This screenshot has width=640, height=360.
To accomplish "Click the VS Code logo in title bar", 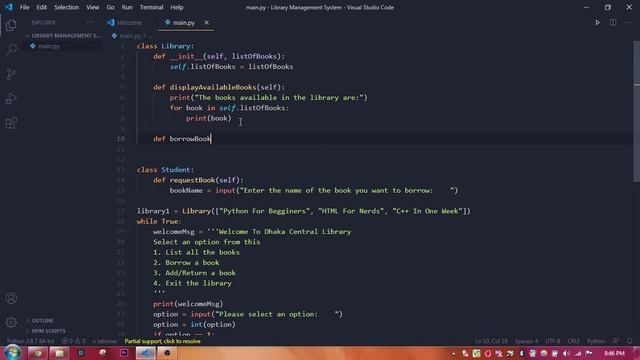I will click(9, 7).
